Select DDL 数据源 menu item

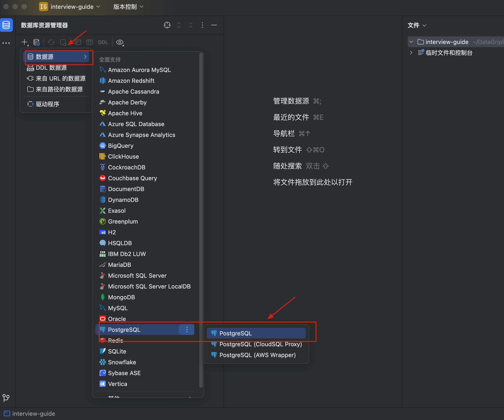click(56, 68)
